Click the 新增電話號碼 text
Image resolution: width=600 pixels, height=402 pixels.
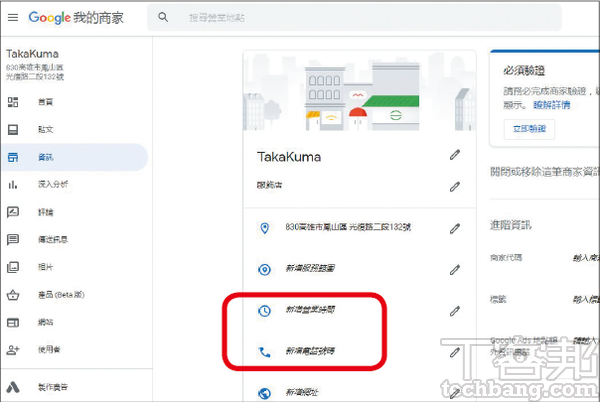tap(310, 350)
